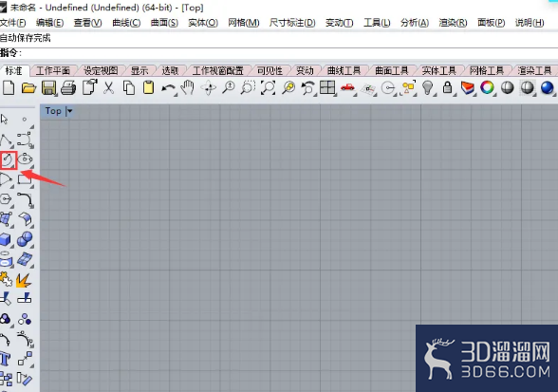The width and height of the screenshot is (558, 392).
Task: Select the Rectangle tool
Action: (x=26, y=179)
